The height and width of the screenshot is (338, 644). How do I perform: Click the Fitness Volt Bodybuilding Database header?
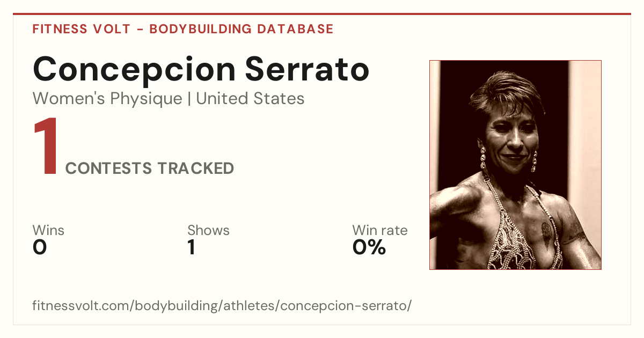(x=183, y=29)
